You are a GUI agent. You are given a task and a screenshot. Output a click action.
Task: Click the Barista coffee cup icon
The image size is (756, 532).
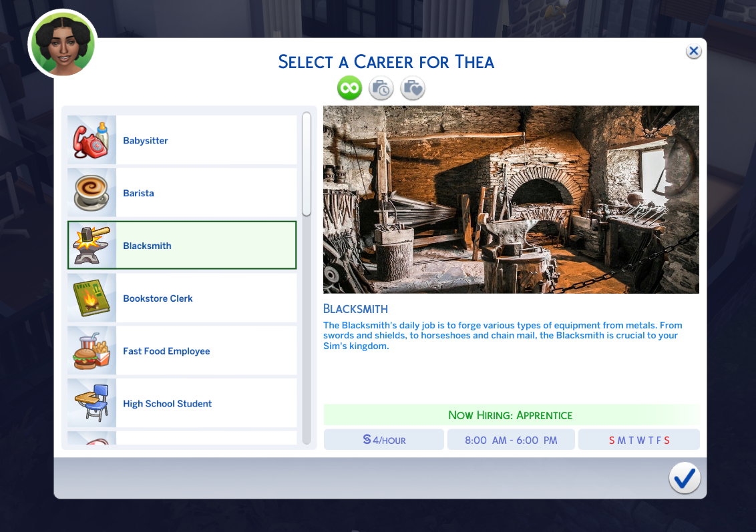[x=91, y=192]
